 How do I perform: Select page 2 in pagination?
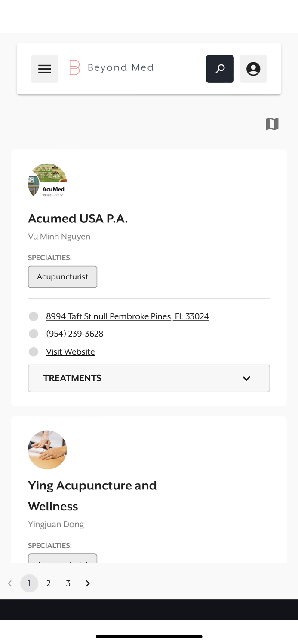pos(49,583)
